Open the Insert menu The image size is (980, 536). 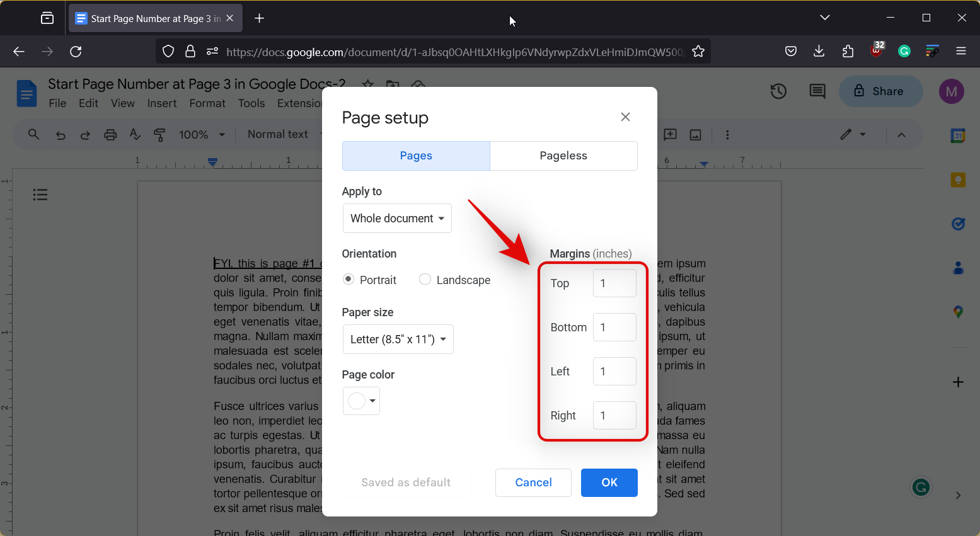(x=162, y=103)
